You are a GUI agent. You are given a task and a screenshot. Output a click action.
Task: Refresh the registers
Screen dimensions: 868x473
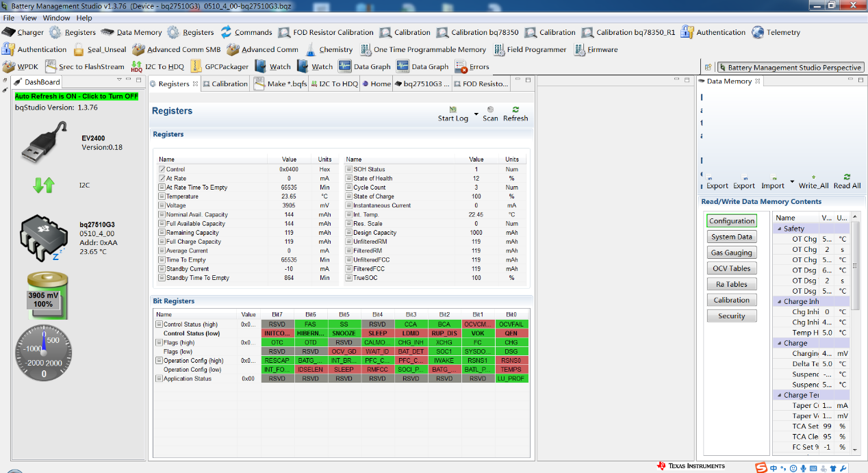tap(515, 114)
